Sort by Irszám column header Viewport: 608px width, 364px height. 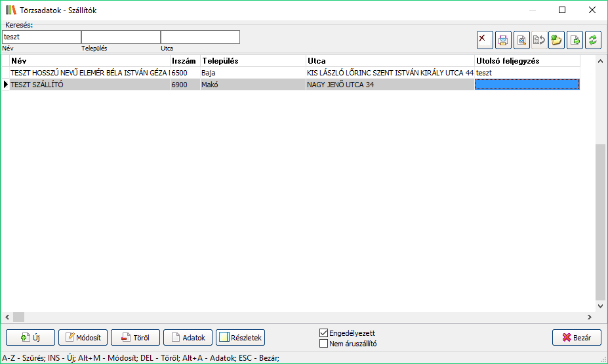coord(184,60)
